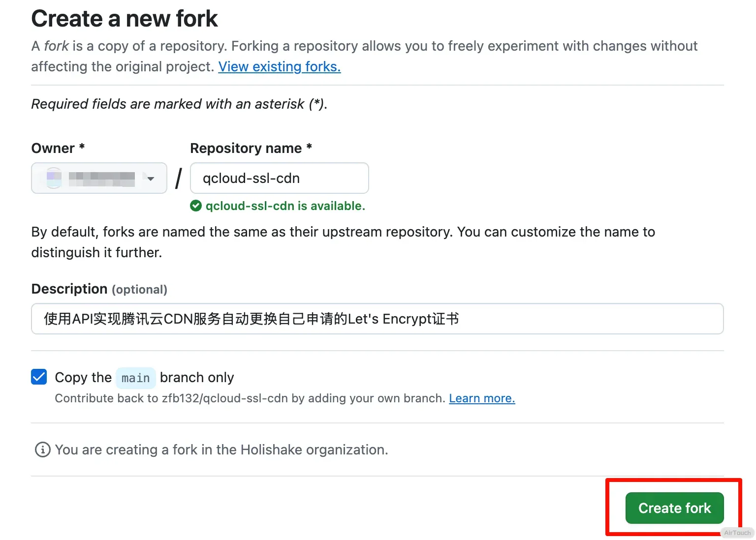
Task: Click the "Create a new fork" heading
Action: 124,19
